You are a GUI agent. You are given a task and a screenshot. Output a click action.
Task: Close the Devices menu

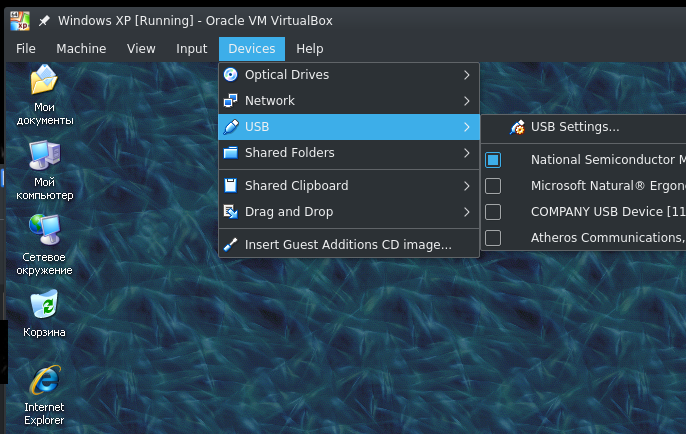252,49
